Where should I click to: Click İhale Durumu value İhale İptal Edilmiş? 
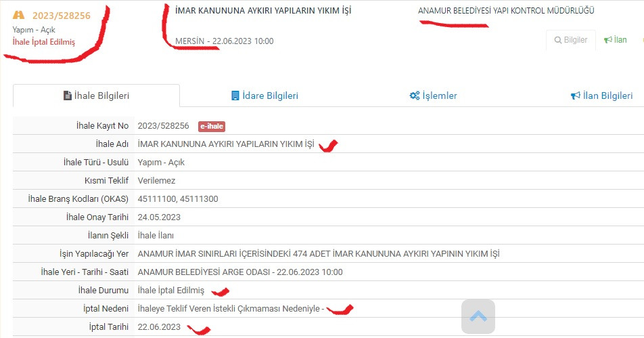[x=171, y=291]
